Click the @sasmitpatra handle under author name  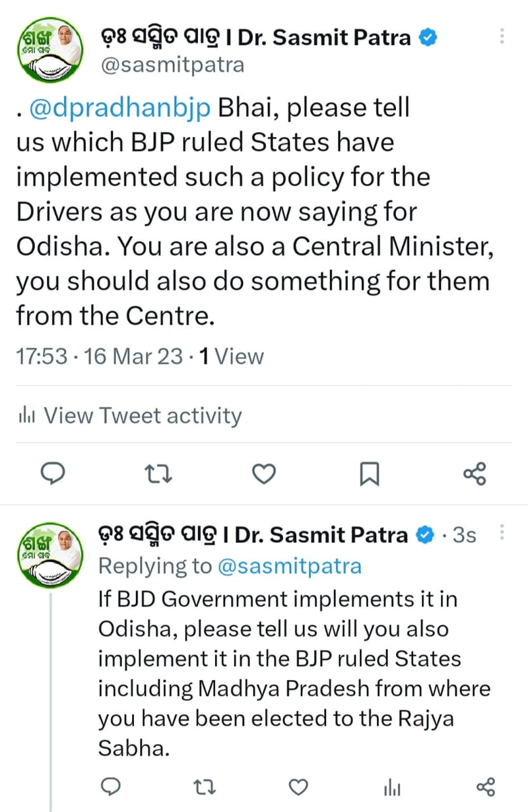coord(171,65)
